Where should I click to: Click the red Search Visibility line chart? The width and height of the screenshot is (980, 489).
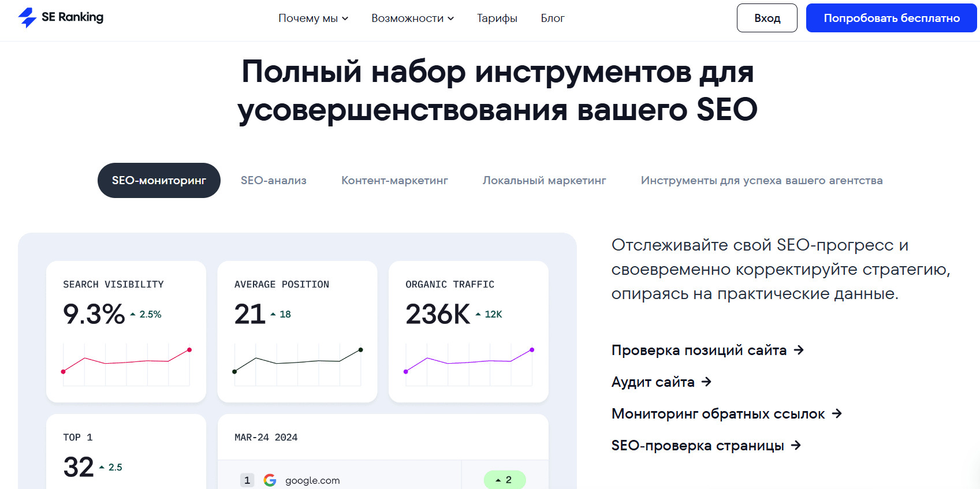click(x=126, y=364)
